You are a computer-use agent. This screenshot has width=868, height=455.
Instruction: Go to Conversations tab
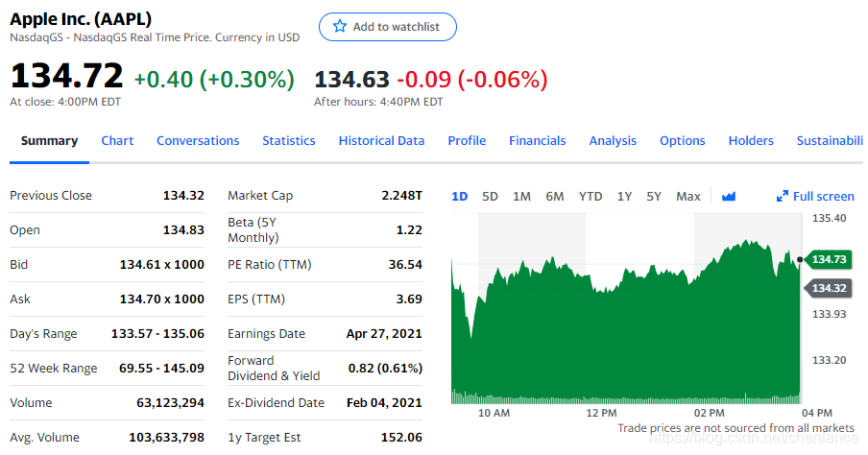(x=198, y=140)
